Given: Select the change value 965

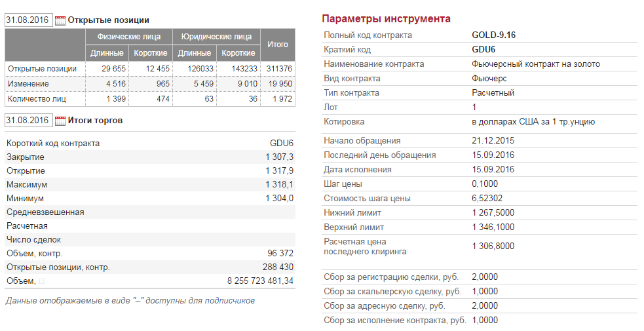Looking at the screenshot, I should [163, 84].
